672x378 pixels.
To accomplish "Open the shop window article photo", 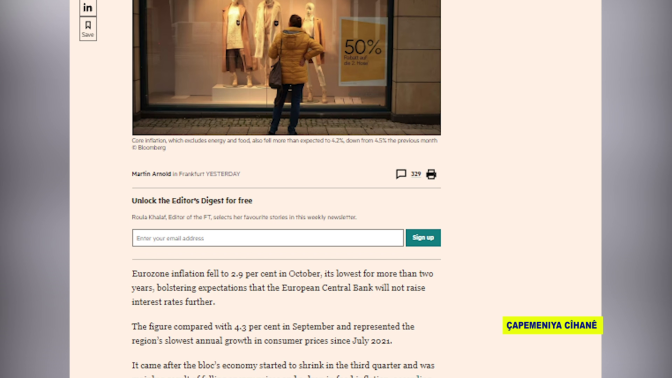I will [286, 67].
